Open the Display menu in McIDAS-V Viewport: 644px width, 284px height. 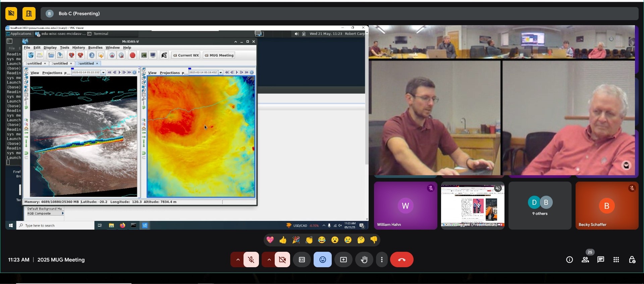click(x=50, y=48)
